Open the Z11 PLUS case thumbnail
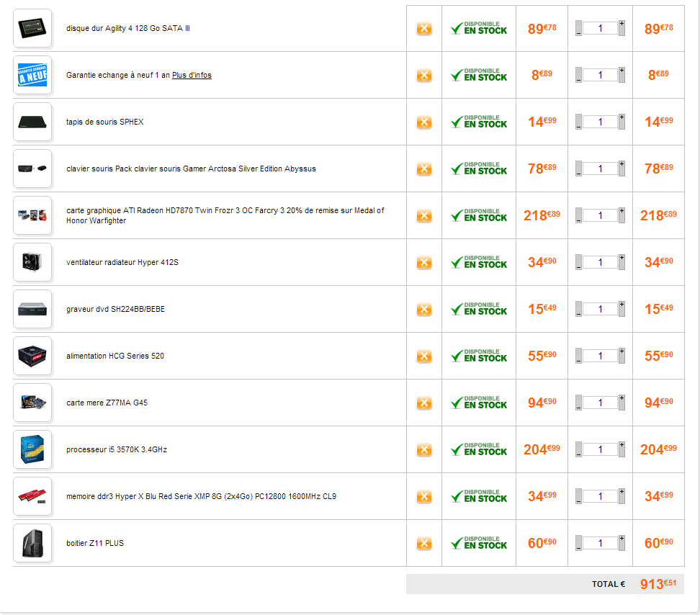Viewport: 700px width, 615px height. pyautogui.click(x=32, y=543)
